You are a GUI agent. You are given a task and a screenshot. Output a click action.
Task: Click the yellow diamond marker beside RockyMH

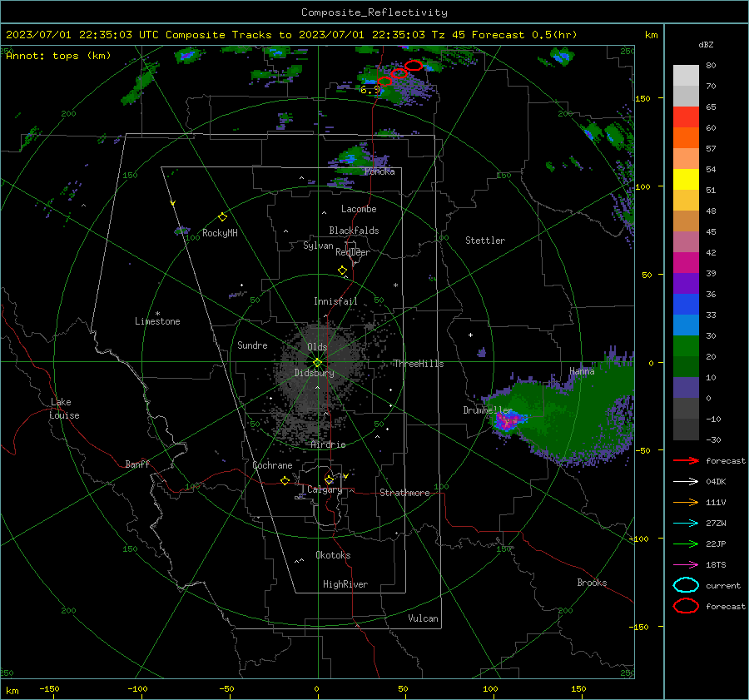click(x=222, y=217)
